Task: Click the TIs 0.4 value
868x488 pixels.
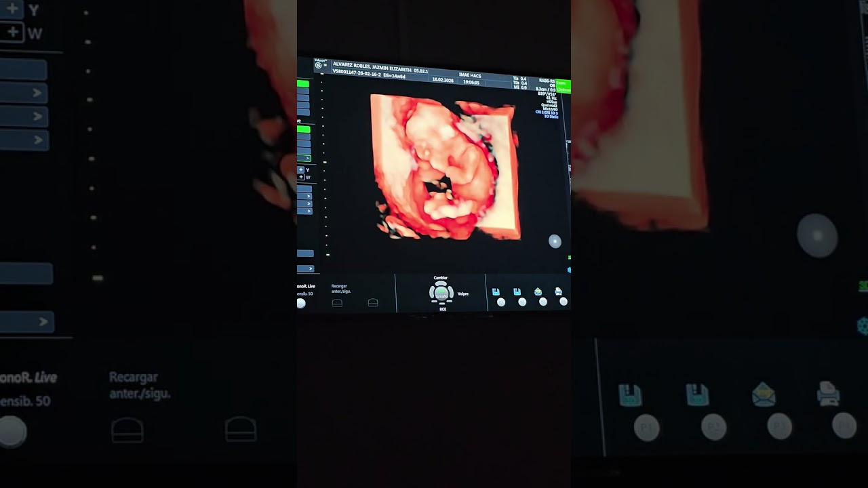Action: (519, 79)
